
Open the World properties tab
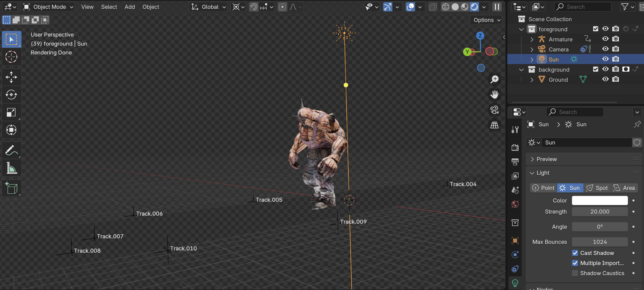[515, 204]
